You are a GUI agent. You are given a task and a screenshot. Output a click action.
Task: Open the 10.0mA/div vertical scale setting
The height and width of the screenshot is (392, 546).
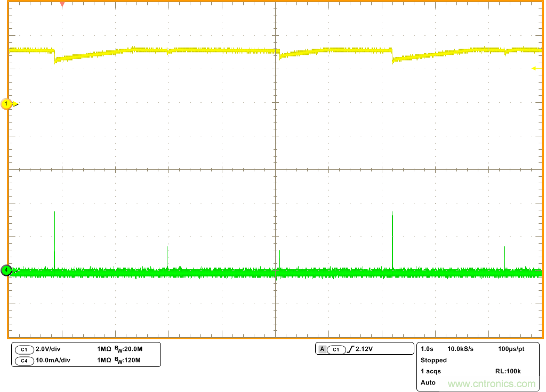coord(53,361)
